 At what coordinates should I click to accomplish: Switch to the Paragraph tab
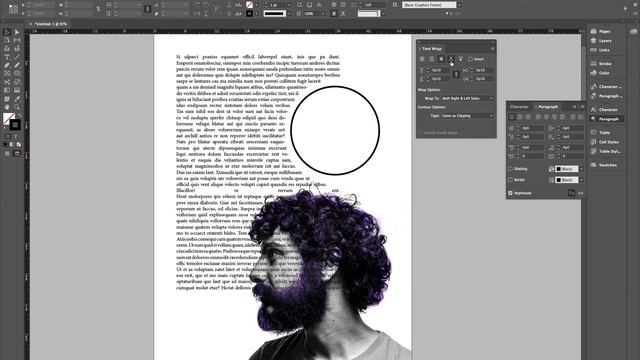coord(547,107)
